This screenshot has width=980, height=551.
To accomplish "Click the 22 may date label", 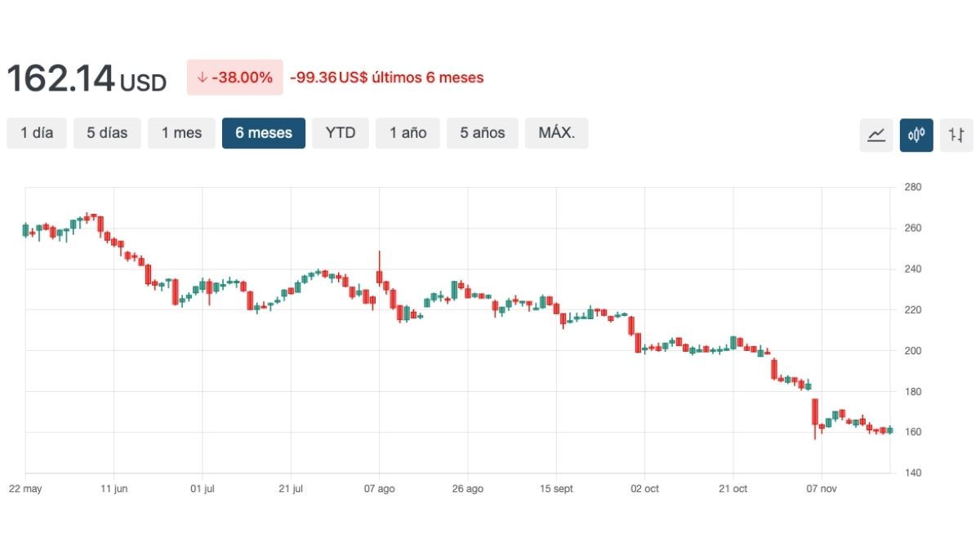I will coord(25,489).
